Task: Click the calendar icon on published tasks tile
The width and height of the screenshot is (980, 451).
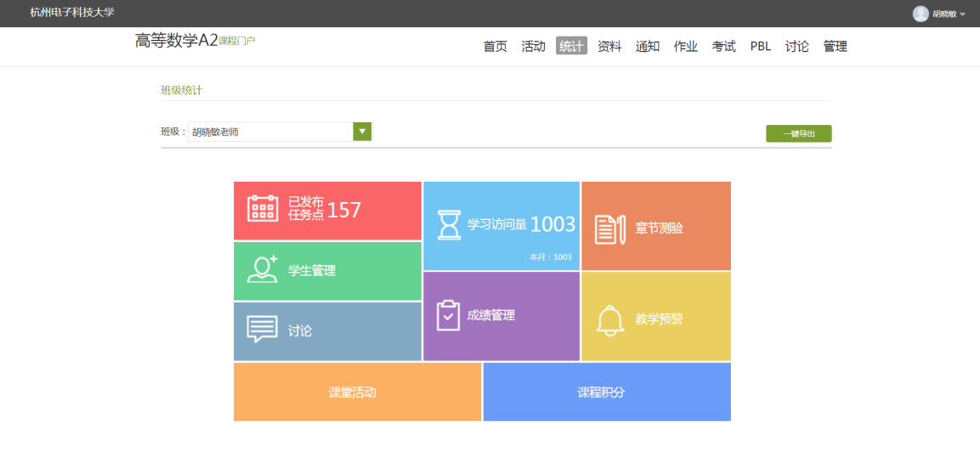Action: point(263,208)
